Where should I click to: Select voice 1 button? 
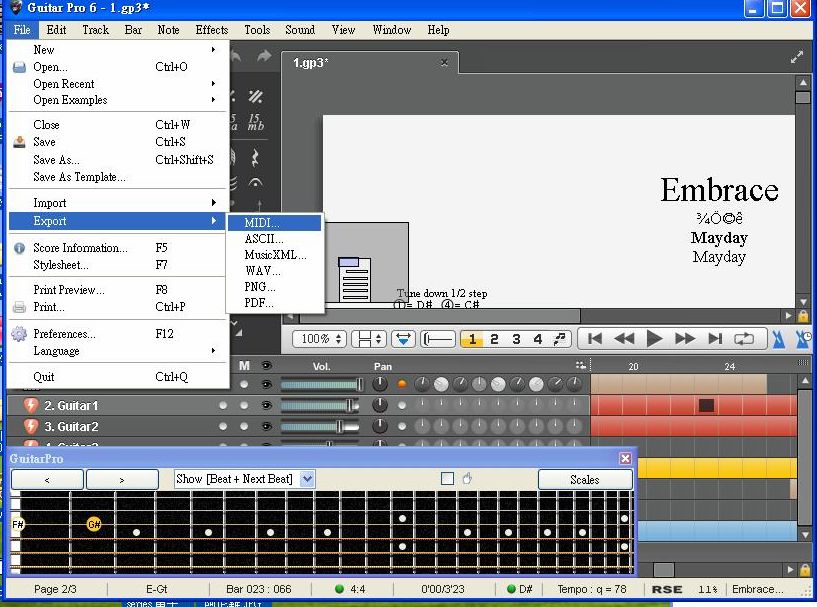pyautogui.click(x=472, y=339)
